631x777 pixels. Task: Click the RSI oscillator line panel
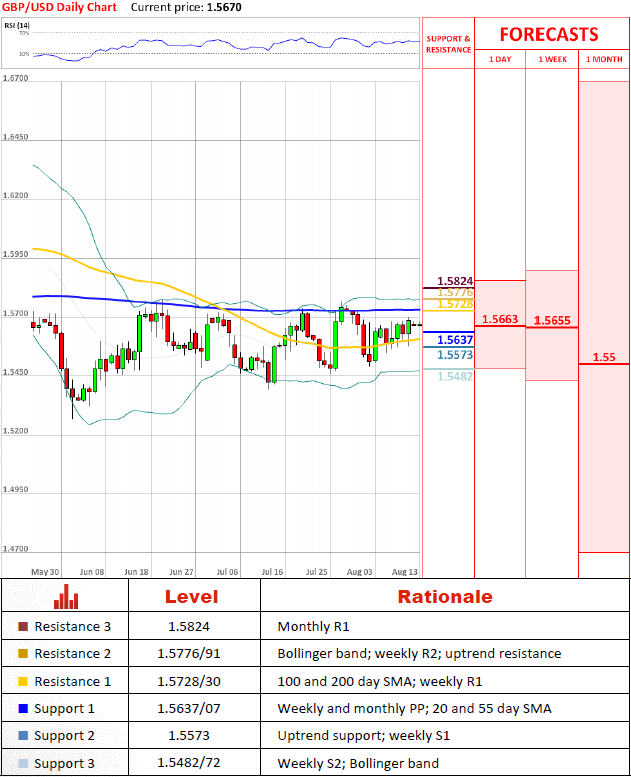tap(210, 43)
